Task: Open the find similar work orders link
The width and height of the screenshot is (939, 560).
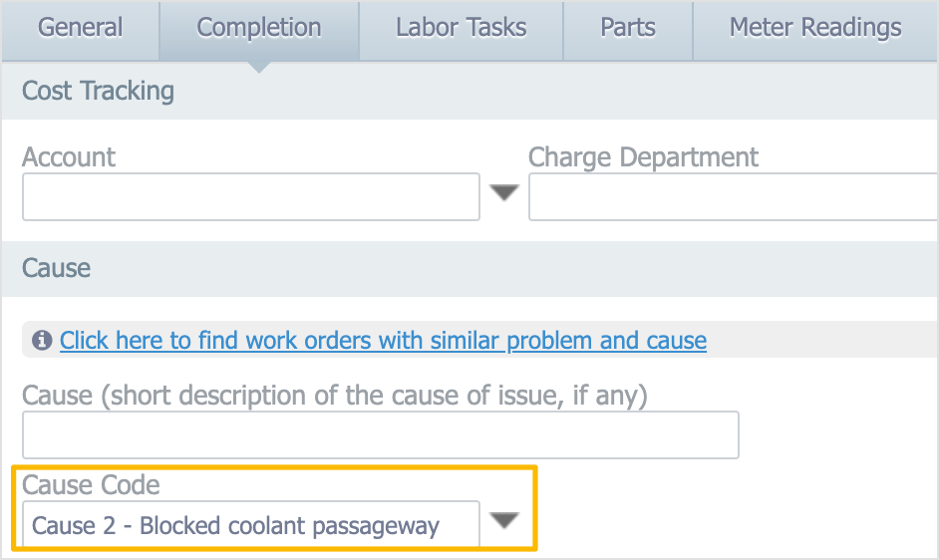Action: 383,340
